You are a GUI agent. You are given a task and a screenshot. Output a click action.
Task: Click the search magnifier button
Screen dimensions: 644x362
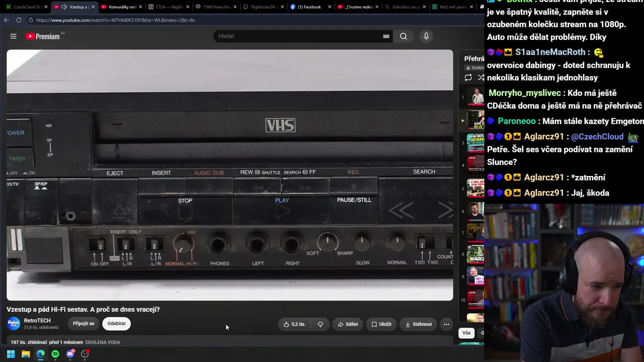pyautogui.click(x=404, y=36)
